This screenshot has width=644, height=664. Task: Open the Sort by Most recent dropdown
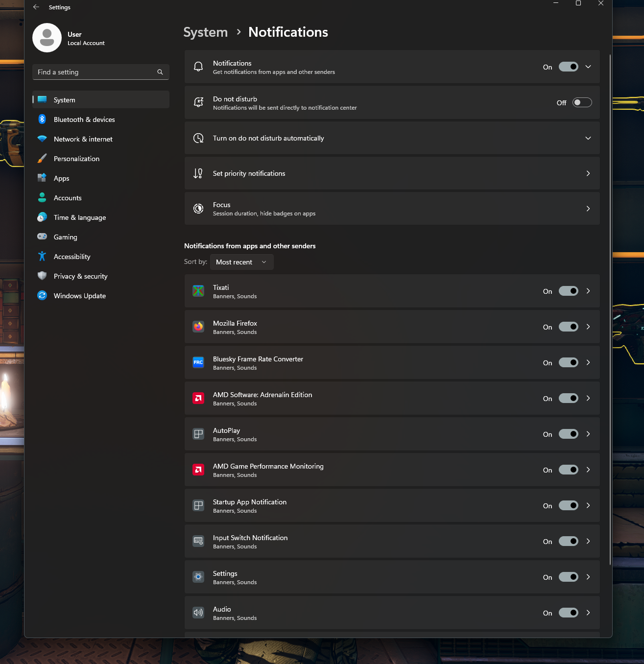point(241,262)
